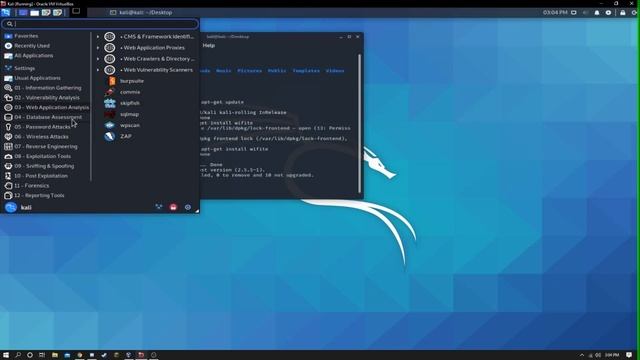Click the kali user avatar
This screenshot has height=360, width=640.
tap(11, 207)
